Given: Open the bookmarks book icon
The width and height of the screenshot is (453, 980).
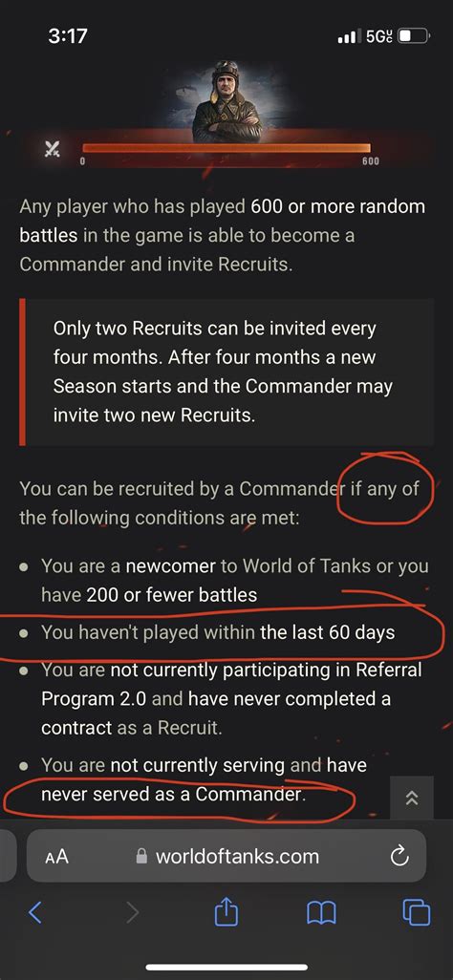Looking at the screenshot, I should 322,914.
